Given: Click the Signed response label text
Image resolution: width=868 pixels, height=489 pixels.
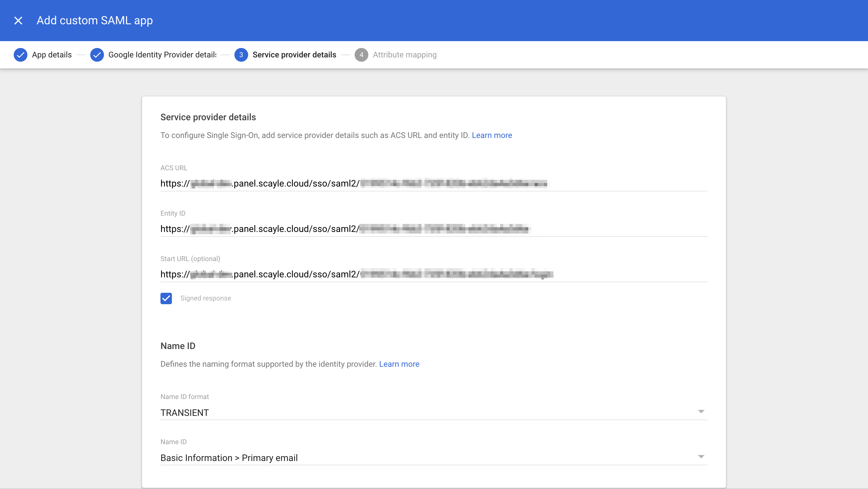Looking at the screenshot, I should (206, 298).
